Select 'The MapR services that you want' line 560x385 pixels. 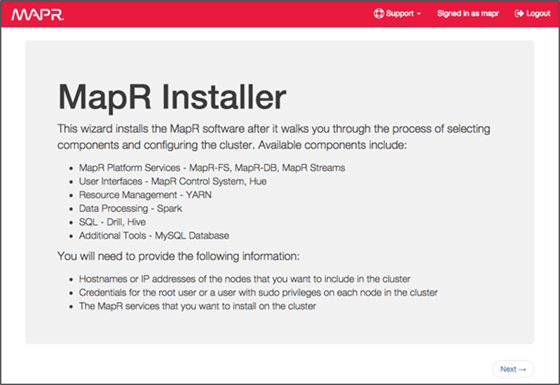point(198,306)
